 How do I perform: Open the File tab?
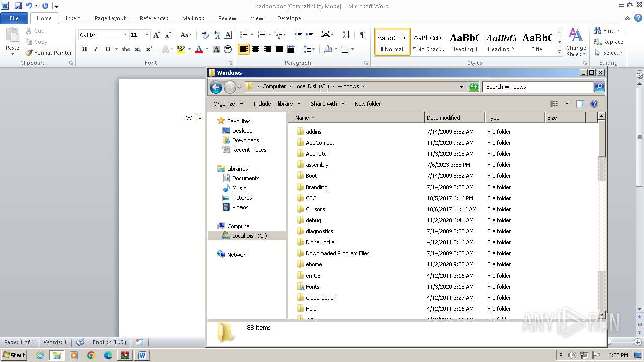[14, 18]
